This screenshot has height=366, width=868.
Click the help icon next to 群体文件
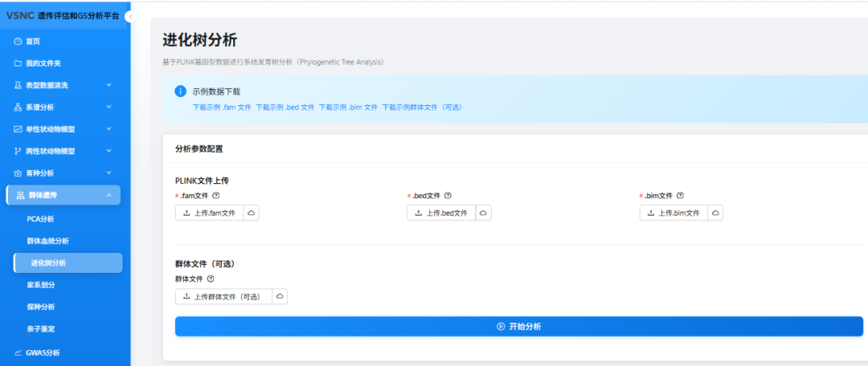(x=211, y=279)
